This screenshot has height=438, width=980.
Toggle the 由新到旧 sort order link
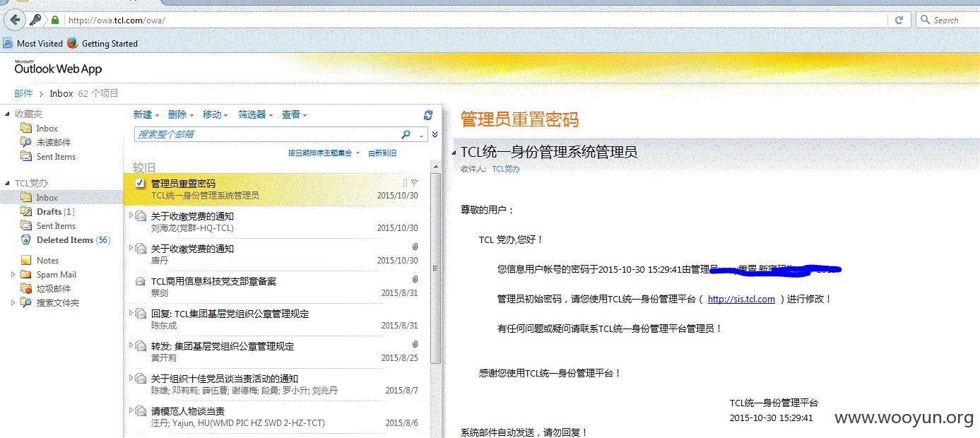(382, 153)
